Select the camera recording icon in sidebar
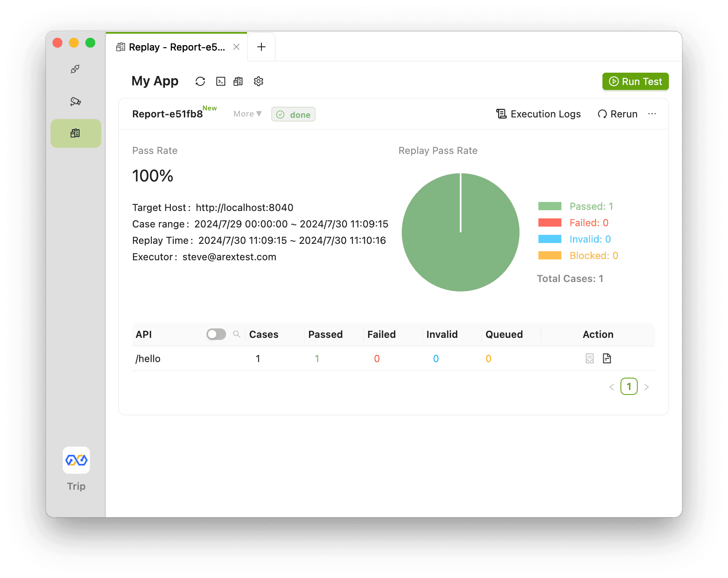 point(76,101)
